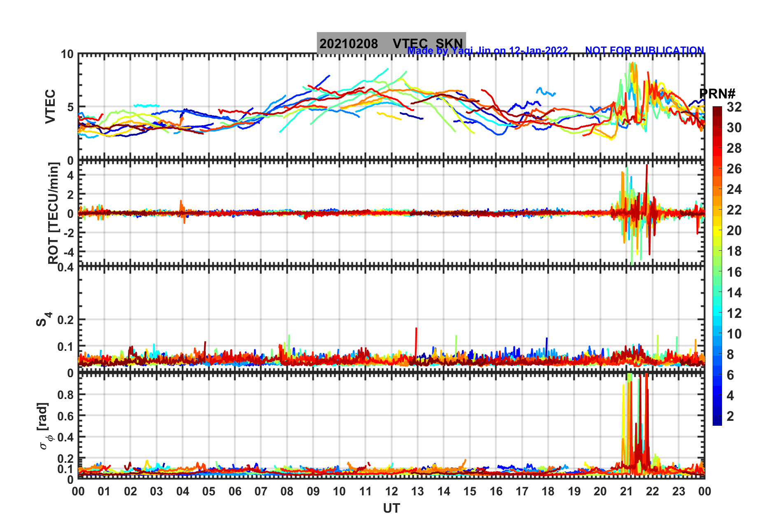
Task: Click the x-axis tick label 12
Action: (391, 491)
